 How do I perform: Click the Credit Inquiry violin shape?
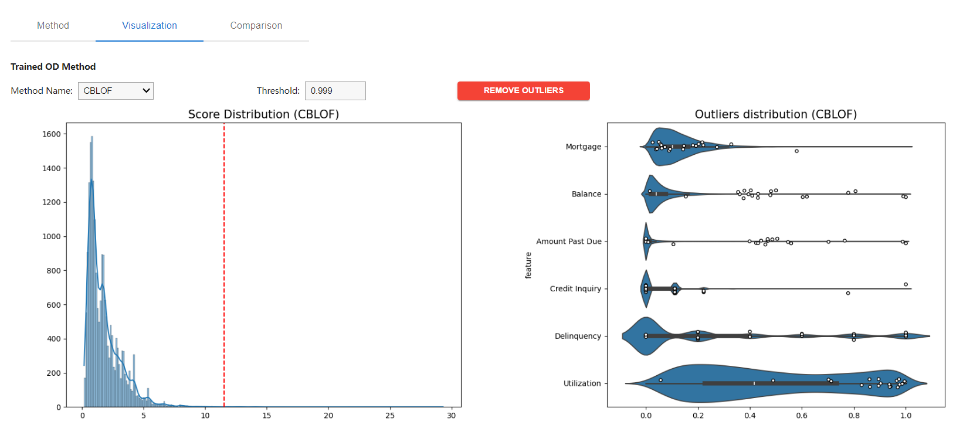click(x=646, y=288)
